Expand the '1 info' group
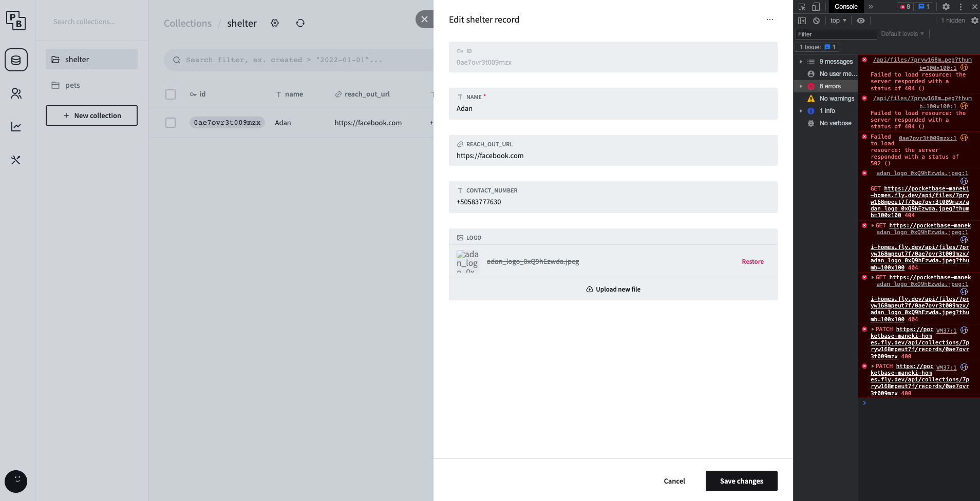The height and width of the screenshot is (501, 980). point(801,111)
